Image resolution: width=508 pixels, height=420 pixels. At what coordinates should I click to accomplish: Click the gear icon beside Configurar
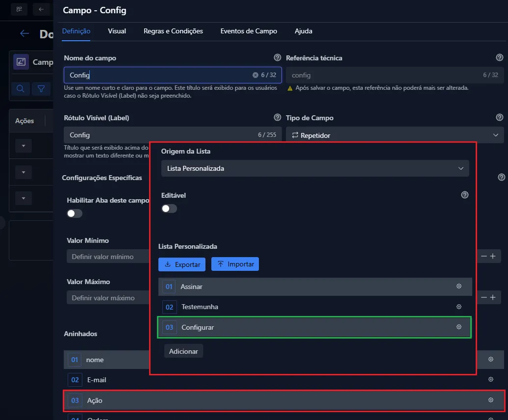pos(459,327)
